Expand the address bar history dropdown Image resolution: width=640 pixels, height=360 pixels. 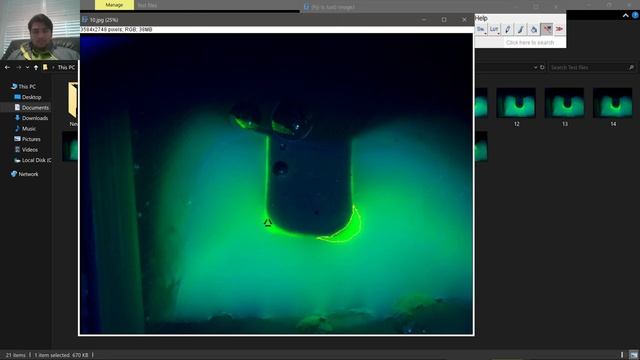pyautogui.click(x=535, y=67)
